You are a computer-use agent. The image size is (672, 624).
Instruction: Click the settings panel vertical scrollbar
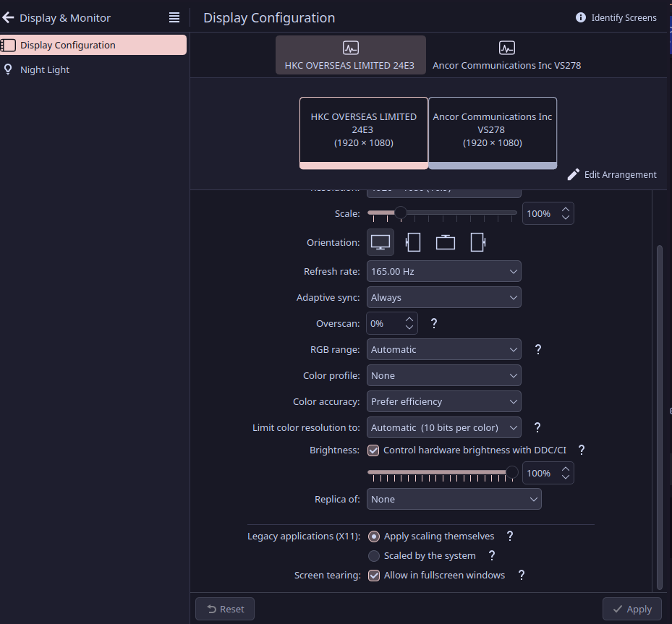tap(660, 418)
